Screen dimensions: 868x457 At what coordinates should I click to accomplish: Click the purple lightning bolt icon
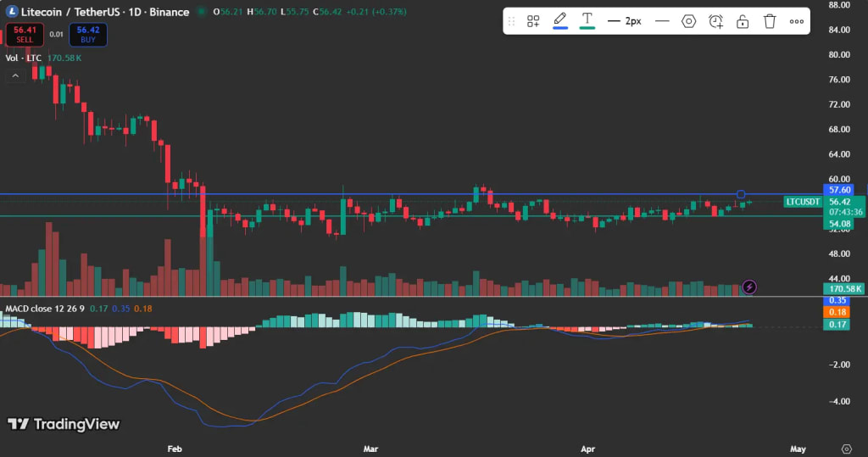coord(749,287)
